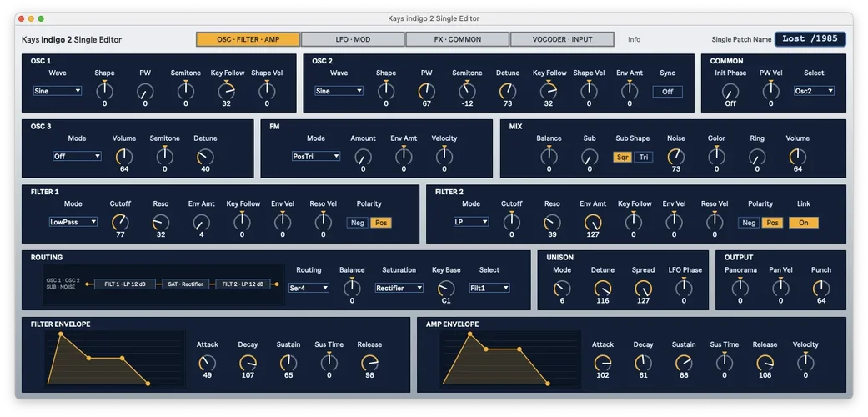Screen dimensions: 868x417
Task: Click the OSC 1 PW knob
Action: (145, 91)
